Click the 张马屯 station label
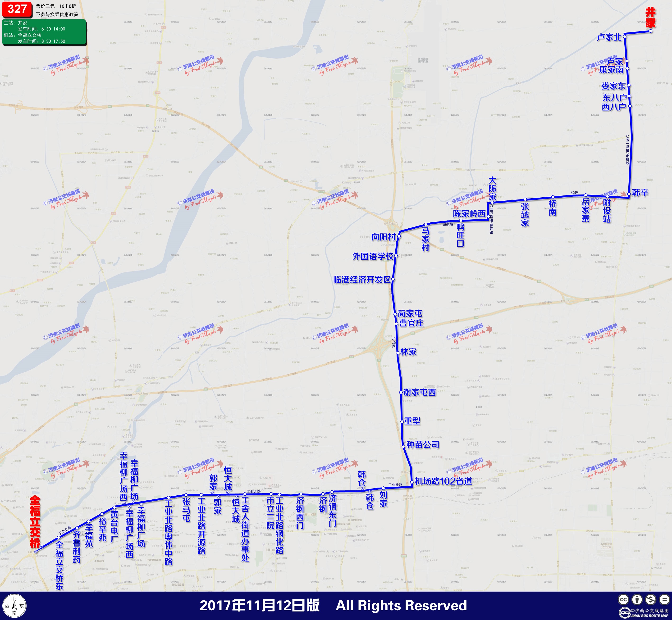The height and width of the screenshot is (620, 672). click(186, 510)
